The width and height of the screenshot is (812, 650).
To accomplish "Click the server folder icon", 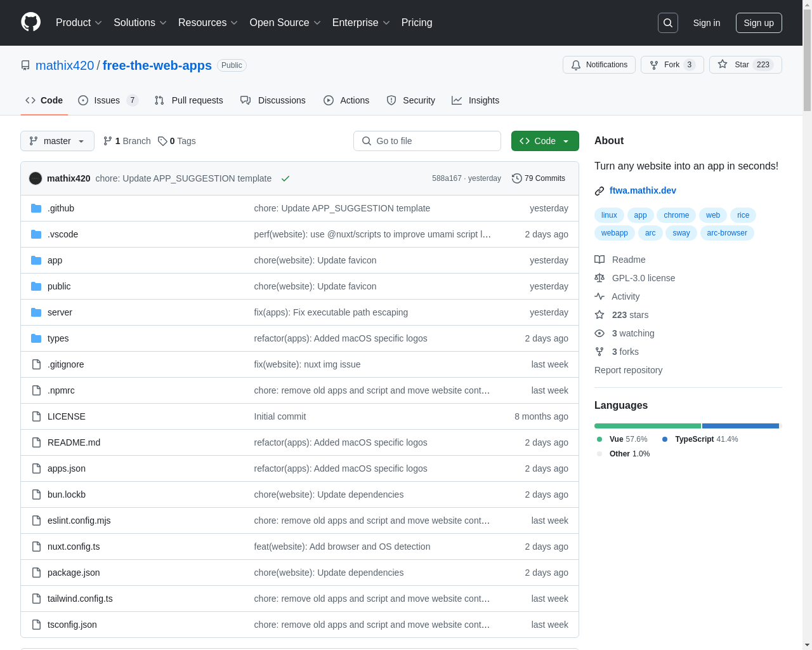I will (36, 312).
